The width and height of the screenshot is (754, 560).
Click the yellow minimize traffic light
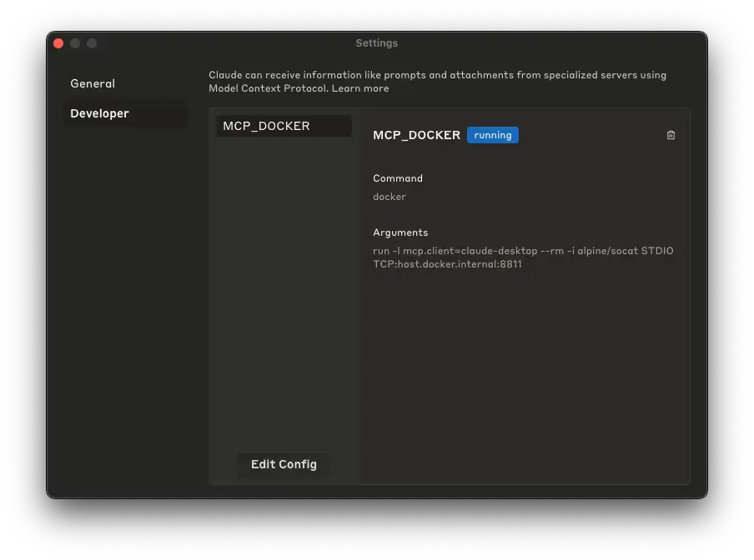click(x=74, y=42)
